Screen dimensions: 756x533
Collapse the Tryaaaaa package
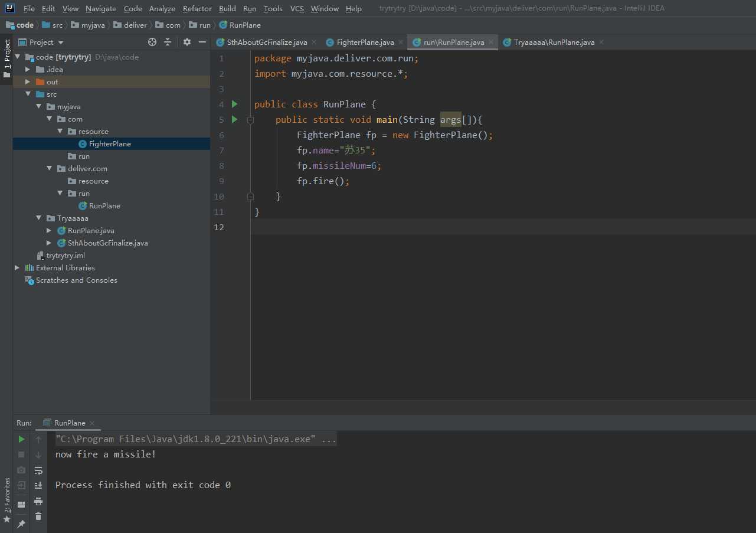click(38, 218)
